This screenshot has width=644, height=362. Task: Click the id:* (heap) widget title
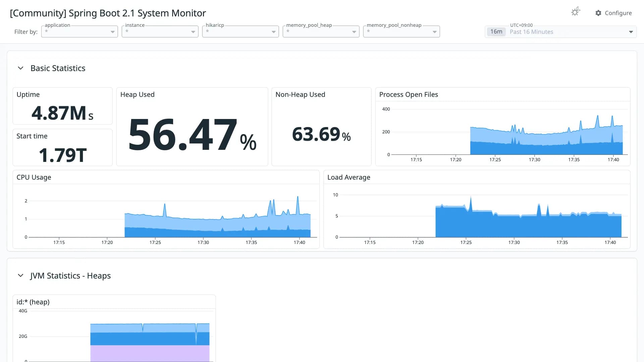33,302
